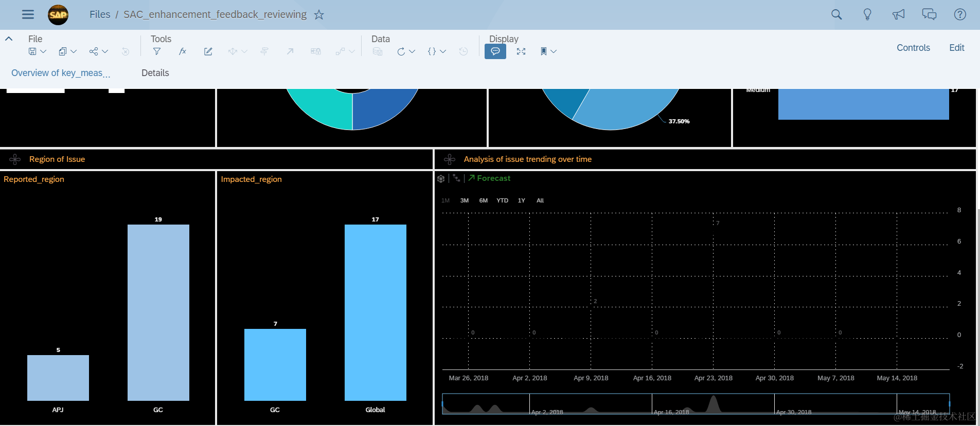Click the time range slider right handle

[950, 404]
